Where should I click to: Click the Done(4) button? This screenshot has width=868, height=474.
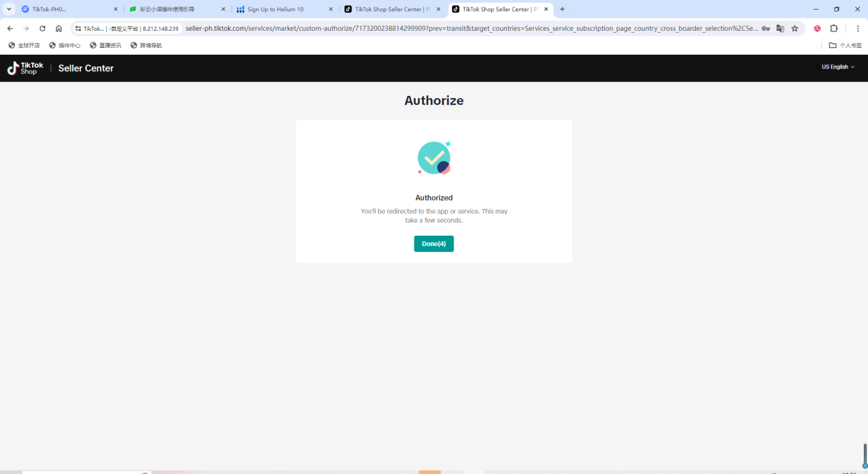434,244
